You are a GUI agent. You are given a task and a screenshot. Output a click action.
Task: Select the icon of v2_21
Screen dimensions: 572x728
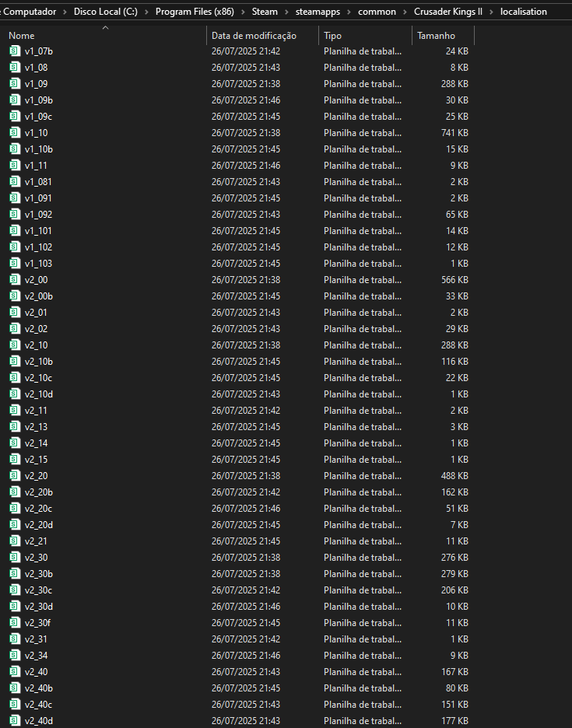15,541
